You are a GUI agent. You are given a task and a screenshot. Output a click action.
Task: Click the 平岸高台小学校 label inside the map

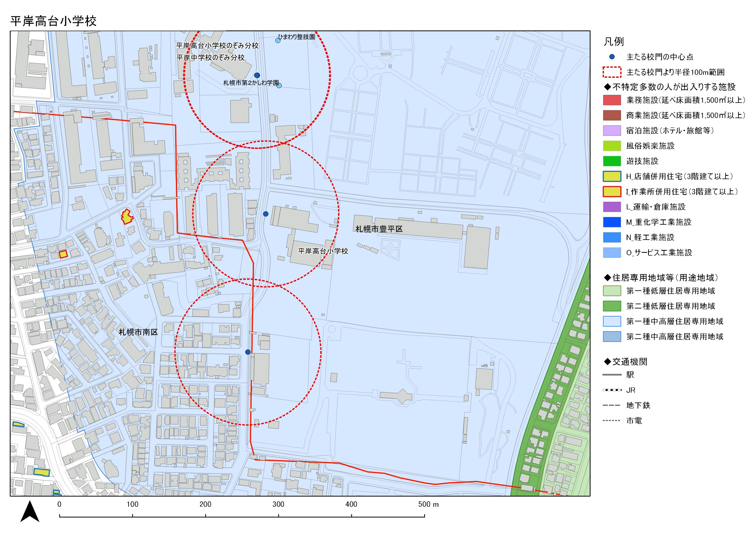[323, 251]
